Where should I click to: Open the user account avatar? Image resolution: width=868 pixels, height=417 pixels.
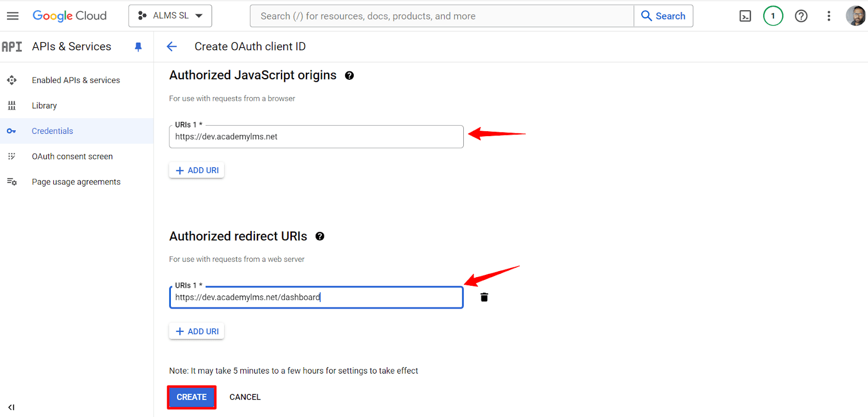coord(856,16)
